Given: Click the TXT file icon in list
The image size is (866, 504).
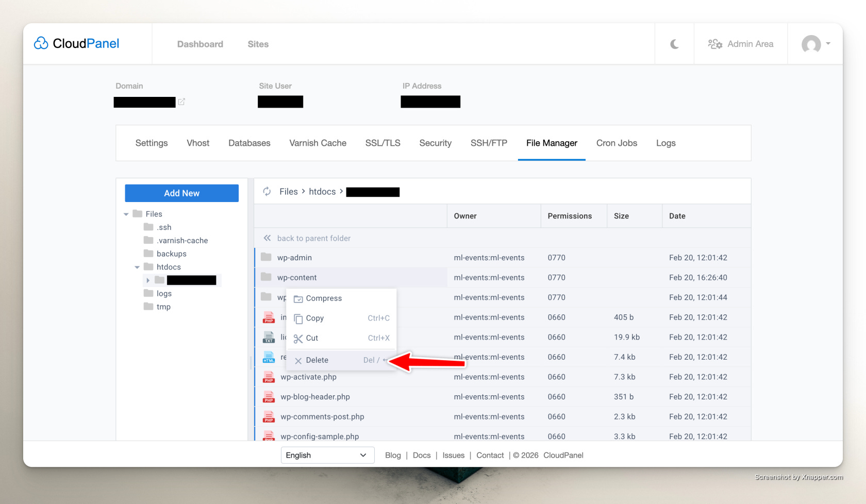Looking at the screenshot, I should tap(269, 337).
